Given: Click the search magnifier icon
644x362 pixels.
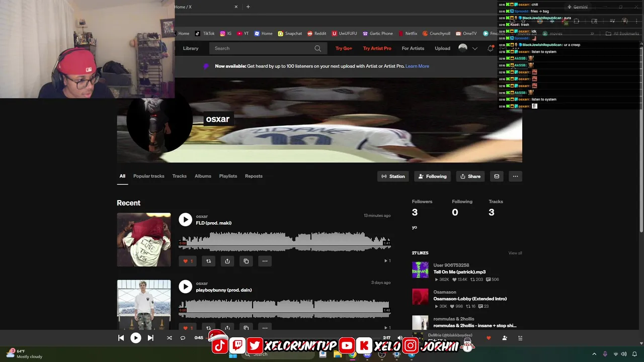Looking at the screenshot, I should [x=317, y=48].
